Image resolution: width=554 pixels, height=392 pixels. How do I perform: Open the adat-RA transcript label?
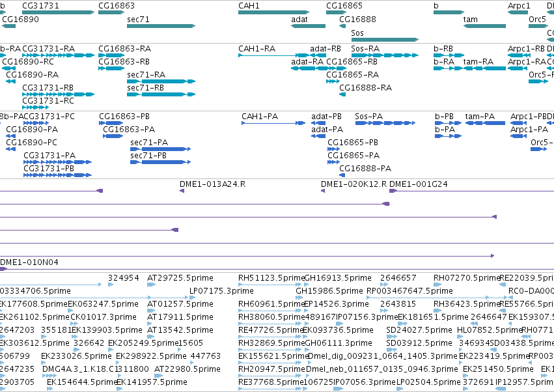pos(307,61)
